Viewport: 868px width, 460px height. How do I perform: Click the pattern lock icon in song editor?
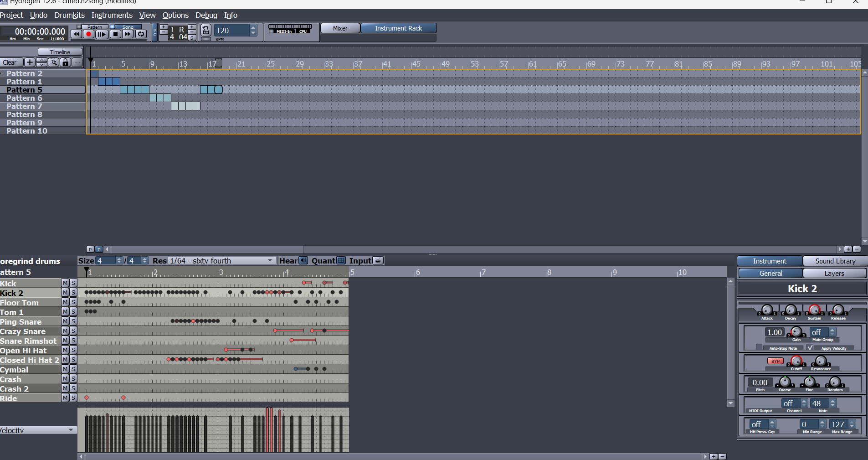[65, 62]
